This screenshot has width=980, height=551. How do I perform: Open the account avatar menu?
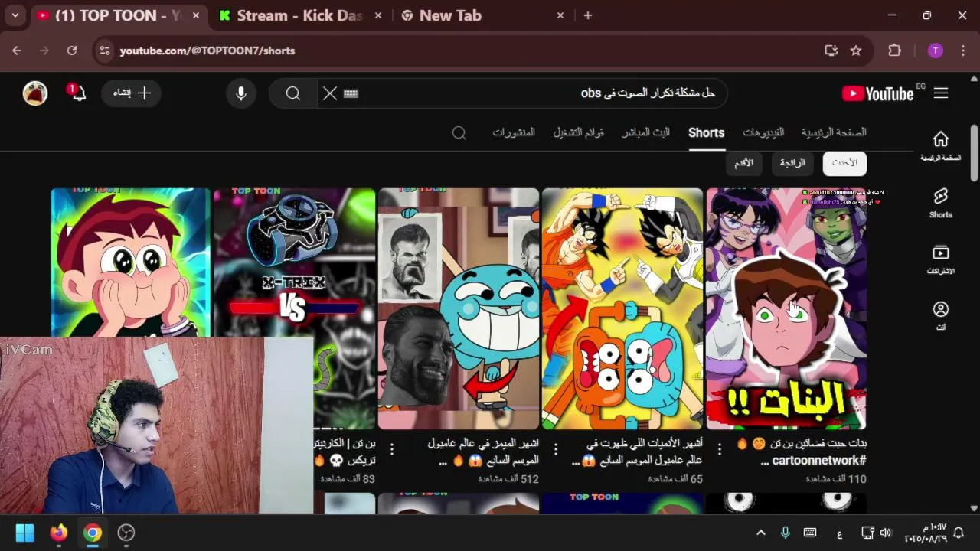[x=35, y=93]
